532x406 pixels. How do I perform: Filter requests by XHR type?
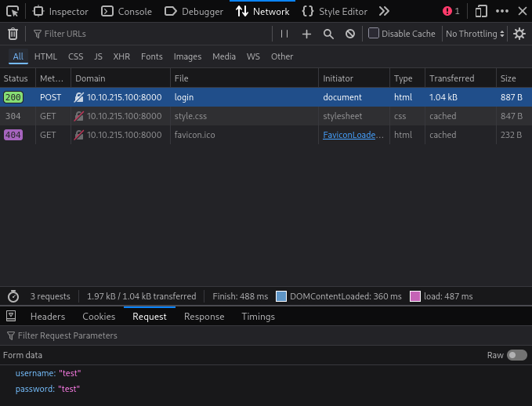point(121,56)
